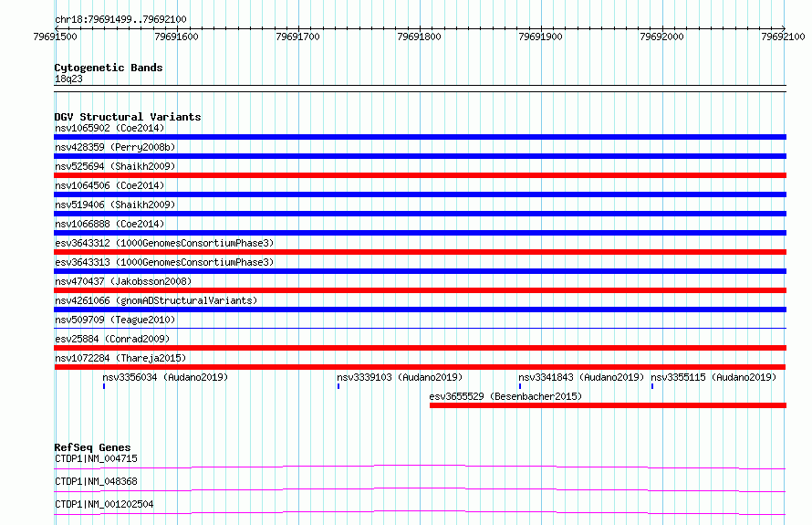Click nsv509709 (Teague2010) variant label

pyautogui.click(x=115, y=320)
